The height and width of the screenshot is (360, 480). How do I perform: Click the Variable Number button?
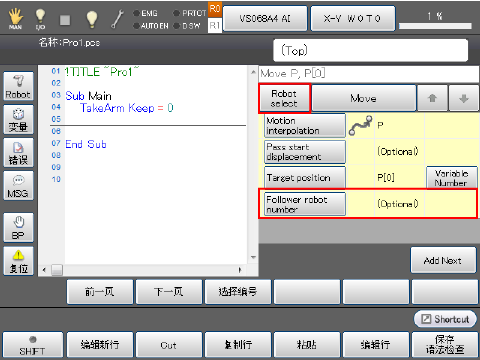click(x=452, y=178)
